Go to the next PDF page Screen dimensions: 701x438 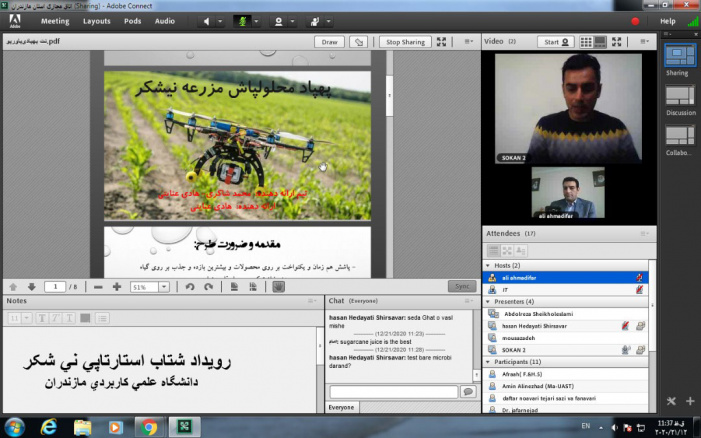click(30, 287)
